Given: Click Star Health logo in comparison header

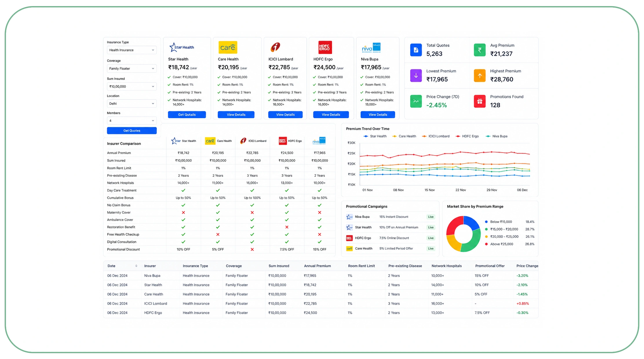Looking at the screenshot, I should click(176, 141).
